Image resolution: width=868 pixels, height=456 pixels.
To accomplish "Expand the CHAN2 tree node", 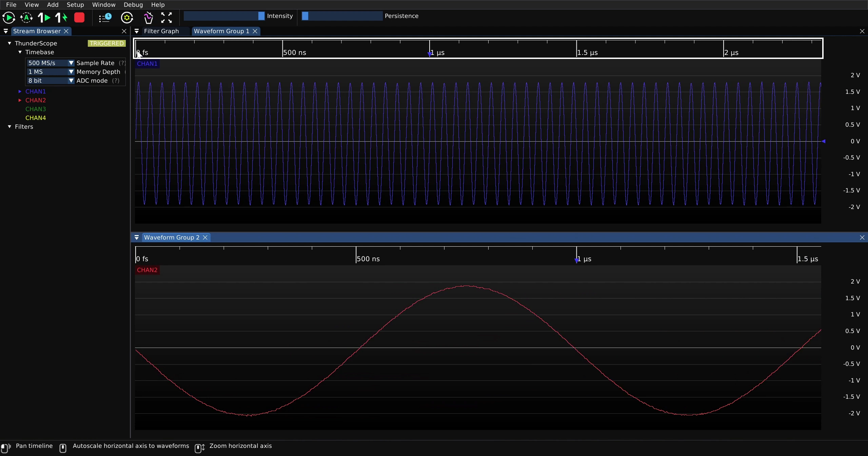I will (20, 100).
